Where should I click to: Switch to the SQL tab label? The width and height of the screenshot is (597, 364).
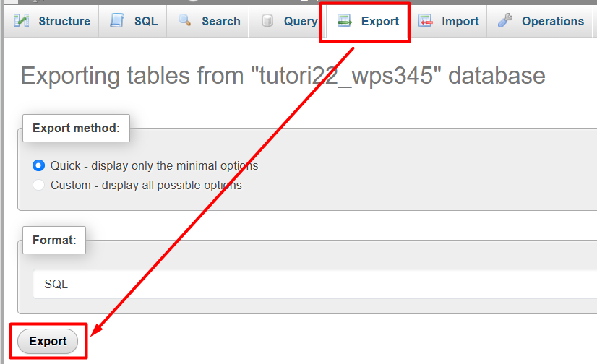coord(146,21)
